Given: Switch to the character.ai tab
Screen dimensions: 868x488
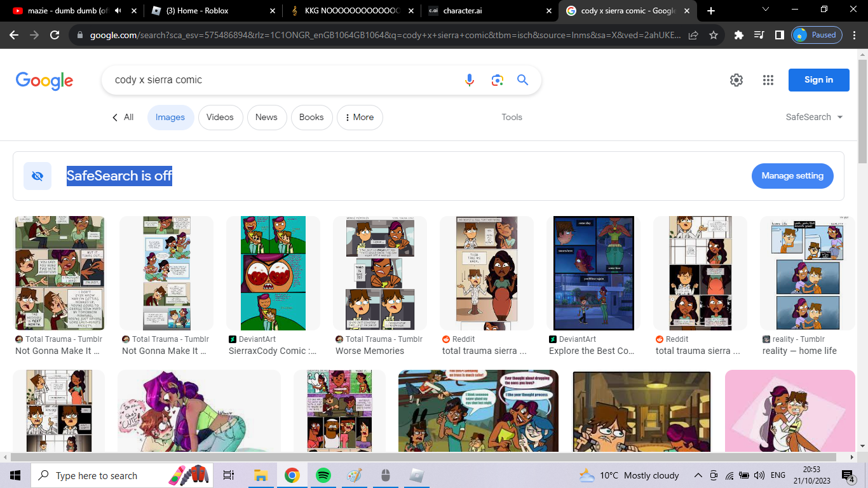Looking at the screenshot, I should (489, 11).
